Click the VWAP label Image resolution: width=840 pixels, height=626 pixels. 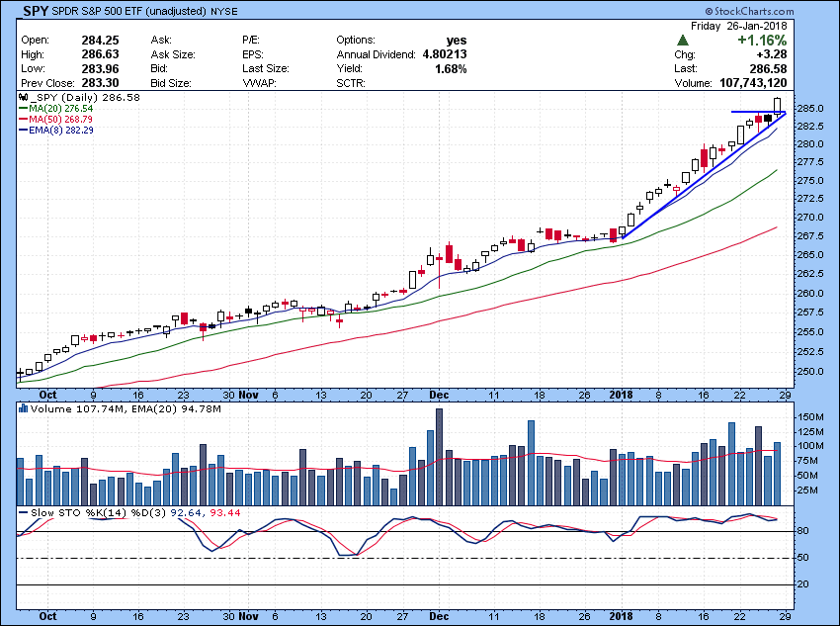point(258,83)
